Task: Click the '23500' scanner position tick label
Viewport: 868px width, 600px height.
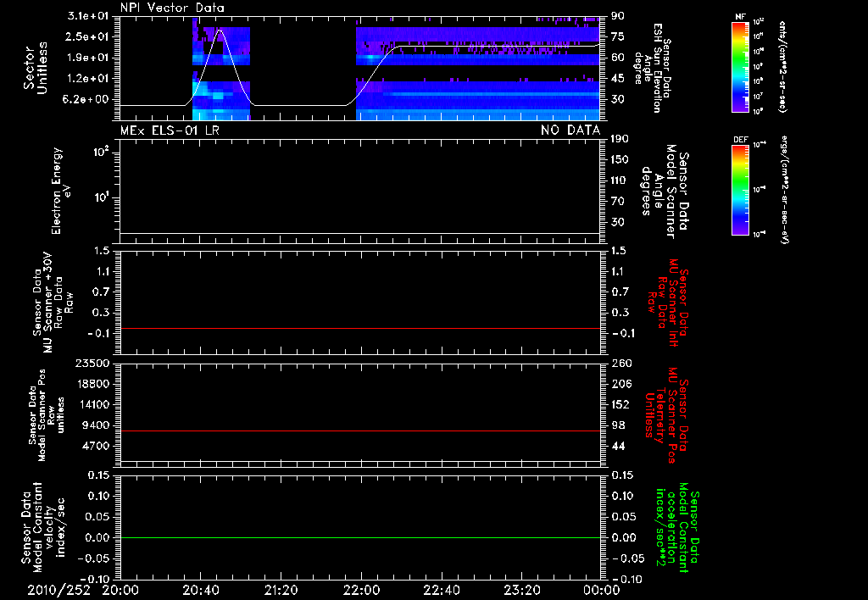Action: click(x=92, y=363)
